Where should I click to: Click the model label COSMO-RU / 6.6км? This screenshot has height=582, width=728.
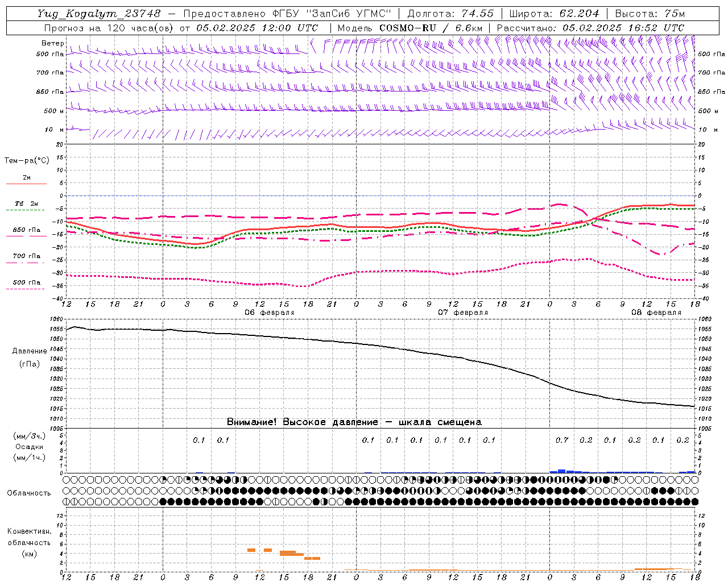[431, 28]
